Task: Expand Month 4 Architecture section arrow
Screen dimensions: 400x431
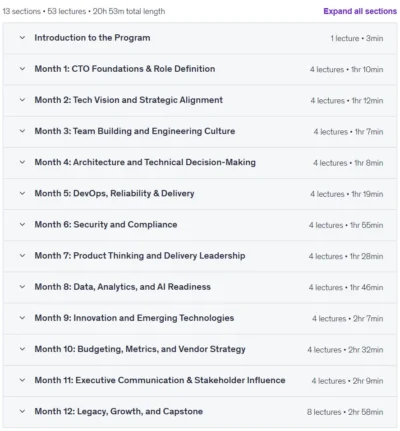Action: point(22,162)
